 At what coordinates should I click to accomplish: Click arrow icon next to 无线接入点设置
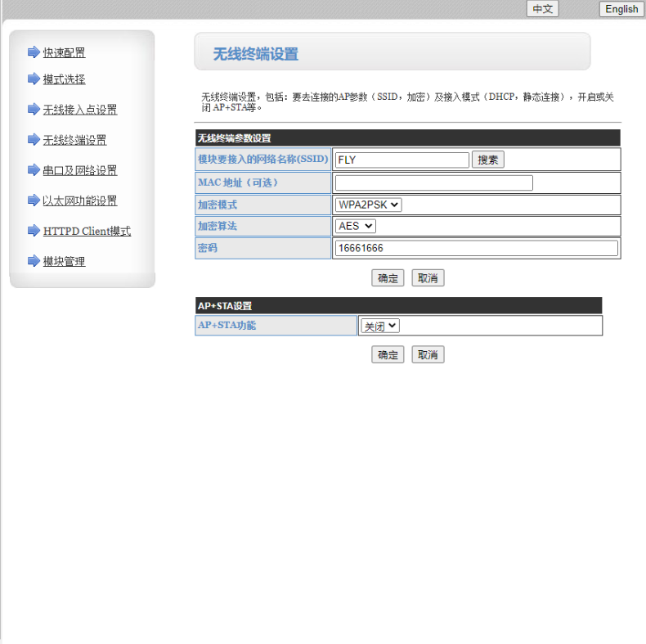34,110
